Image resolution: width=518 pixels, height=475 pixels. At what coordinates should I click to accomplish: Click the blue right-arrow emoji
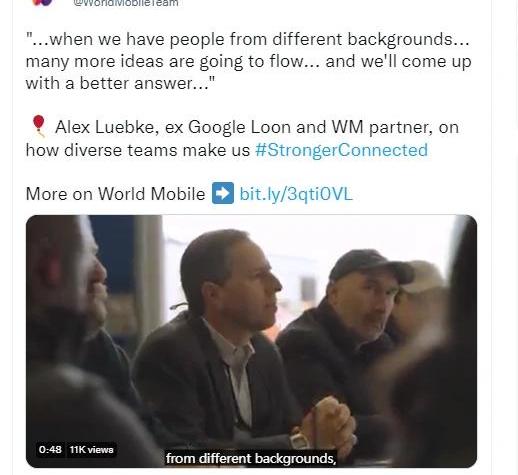(223, 193)
